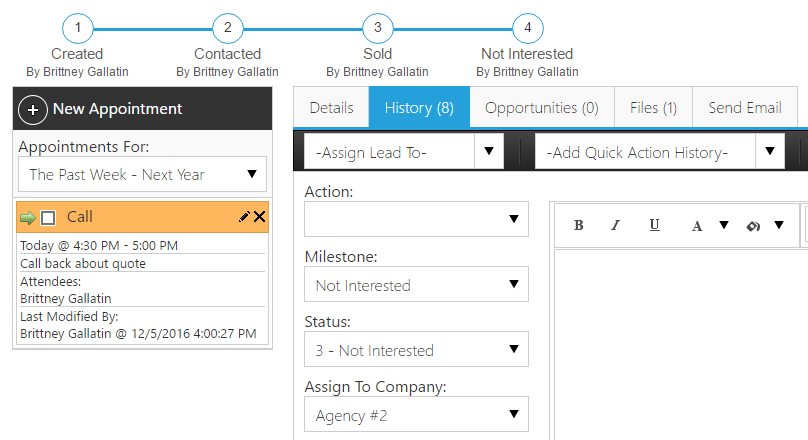Click the plus icon beside New Appointment
This screenshot has width=808, height=440.
(33, 109)
